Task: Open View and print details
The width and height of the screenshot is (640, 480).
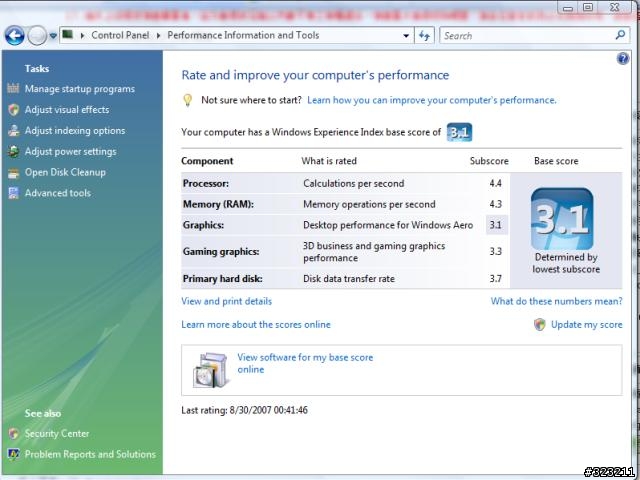Action: point(227,301)
